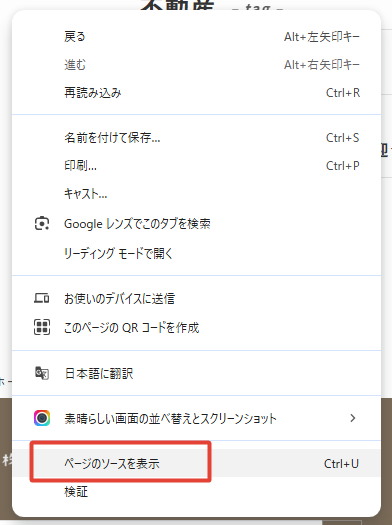The image size is (392, 525).
Task: Select the キャスト... menu entry
Action: tap(197, 194)
